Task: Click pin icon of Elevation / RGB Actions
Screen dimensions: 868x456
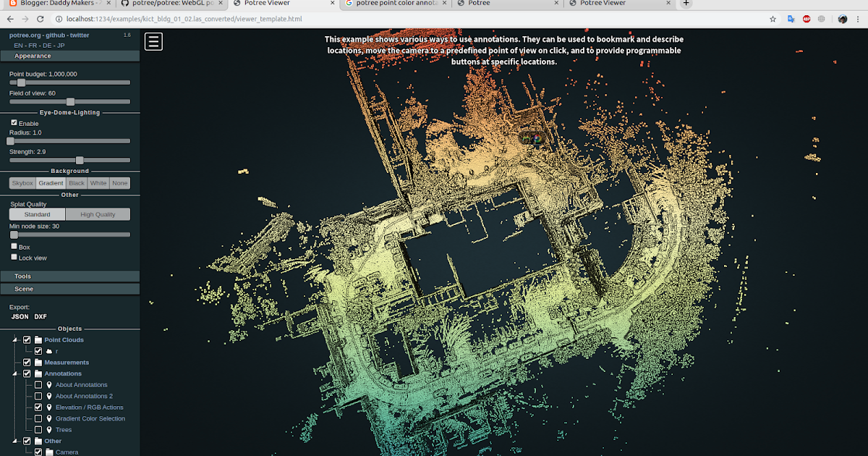Action: 49,408
